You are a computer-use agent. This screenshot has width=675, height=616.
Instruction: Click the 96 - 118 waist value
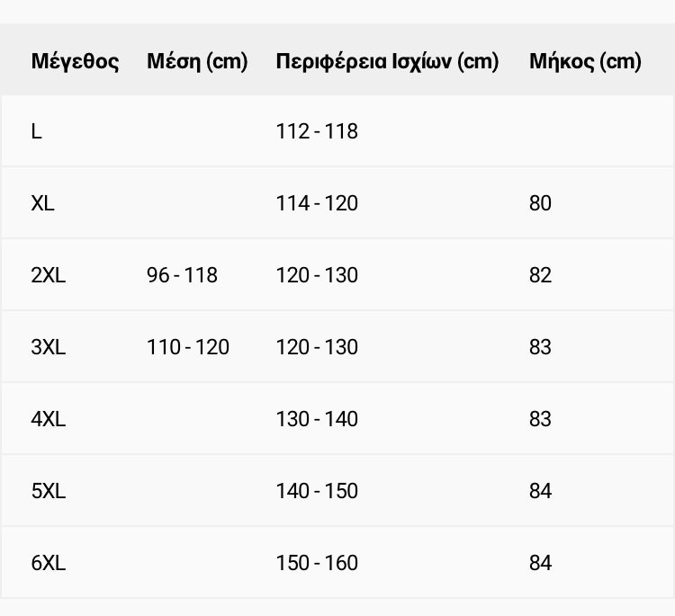(x=182, y=275)
